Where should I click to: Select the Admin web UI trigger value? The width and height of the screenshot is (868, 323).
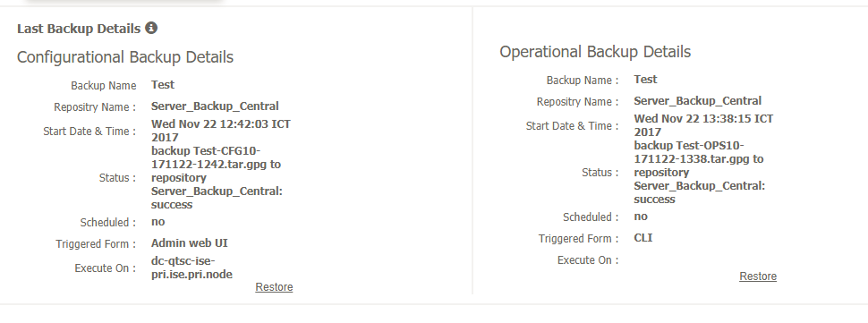(x=190, y=243)
